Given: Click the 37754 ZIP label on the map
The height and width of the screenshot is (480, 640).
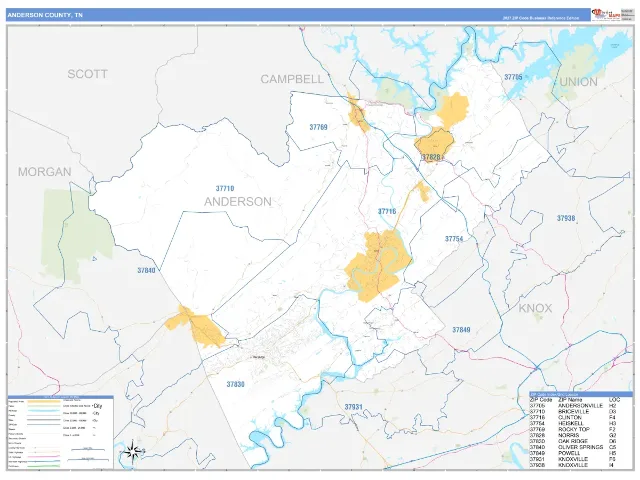Looking at the screenshot, I should [x=454, y=239].
